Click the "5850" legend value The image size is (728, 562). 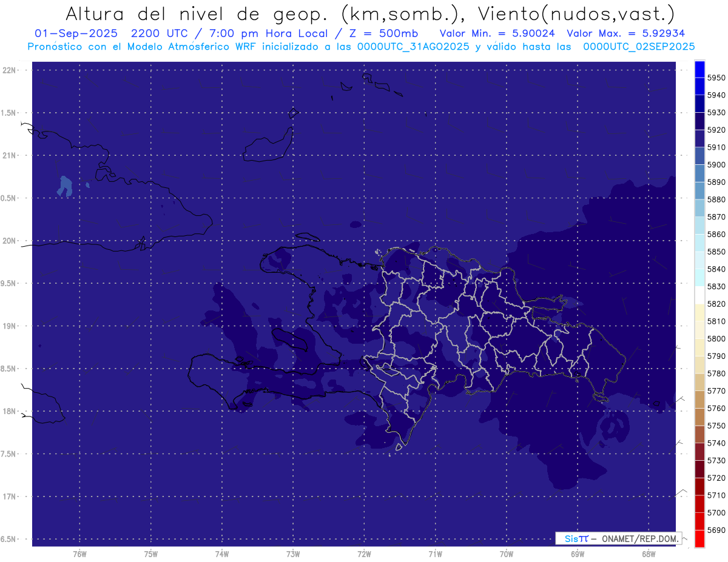point(716,252)
